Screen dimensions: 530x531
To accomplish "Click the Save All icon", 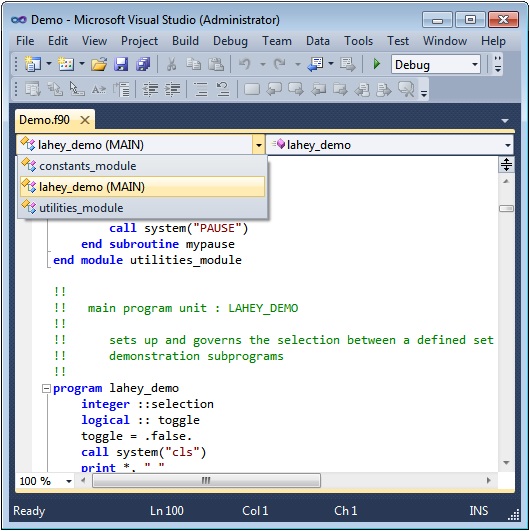I will 143,64.
